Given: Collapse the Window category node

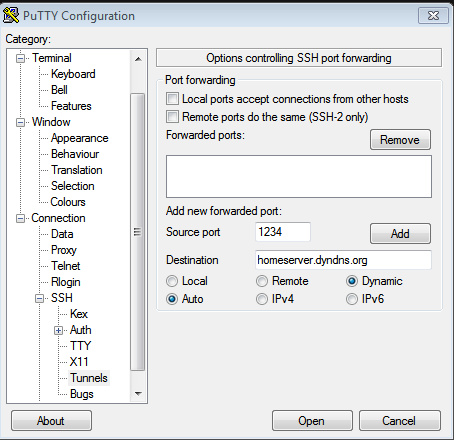Looking at the screenshot, I should pos(21,122).
